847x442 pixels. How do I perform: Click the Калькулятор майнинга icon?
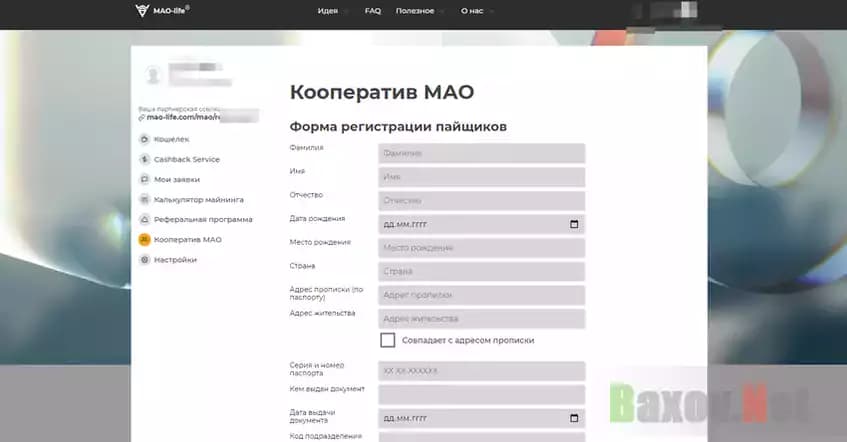click(x=144, y=199)
